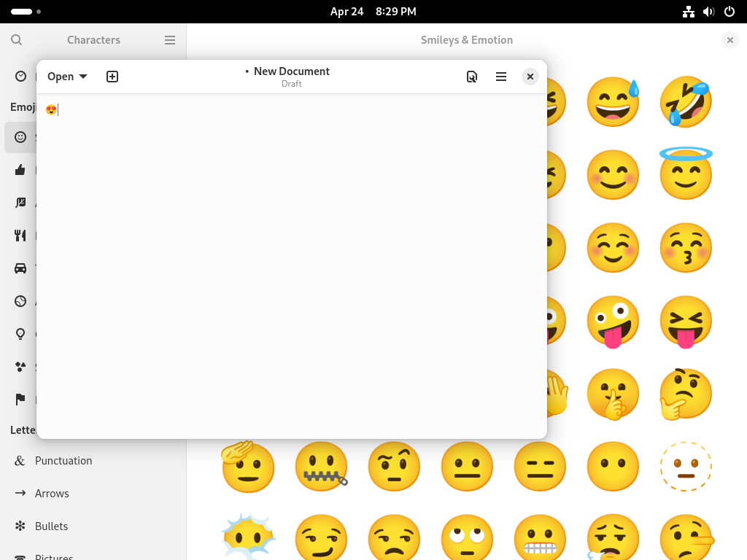Pick the grinning face with sweat emoji
747x560 pixels.
(613, 102)
